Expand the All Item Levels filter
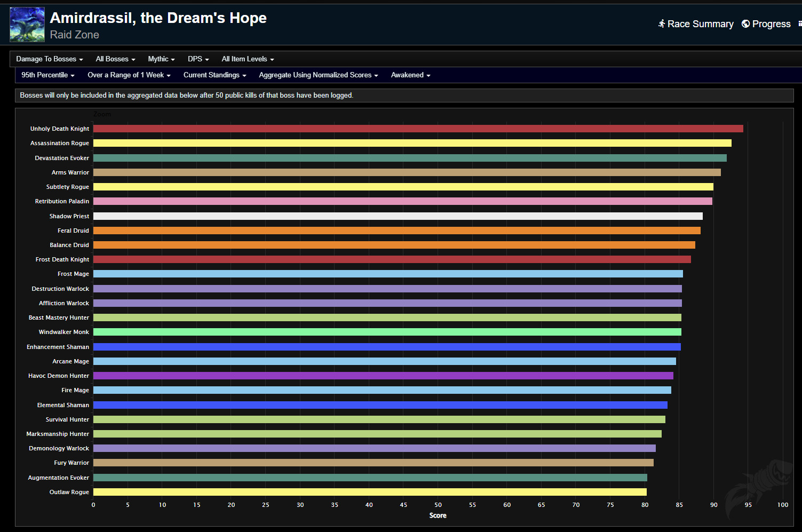Viewport: 802px width, 532px height. click(x=248, y=59)
